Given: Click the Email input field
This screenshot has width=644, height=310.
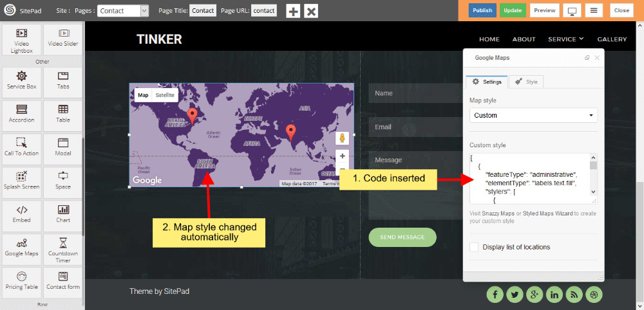Looking at the screenshot, I should 412,127.
